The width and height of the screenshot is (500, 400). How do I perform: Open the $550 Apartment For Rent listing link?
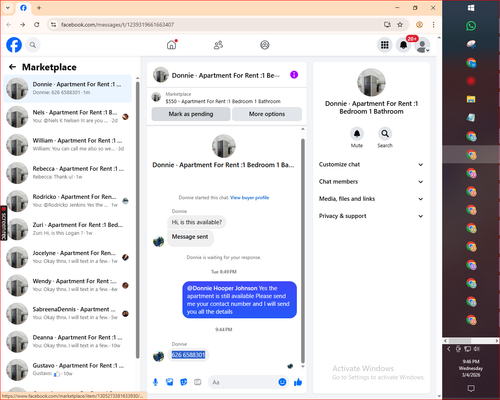point(223,101)
